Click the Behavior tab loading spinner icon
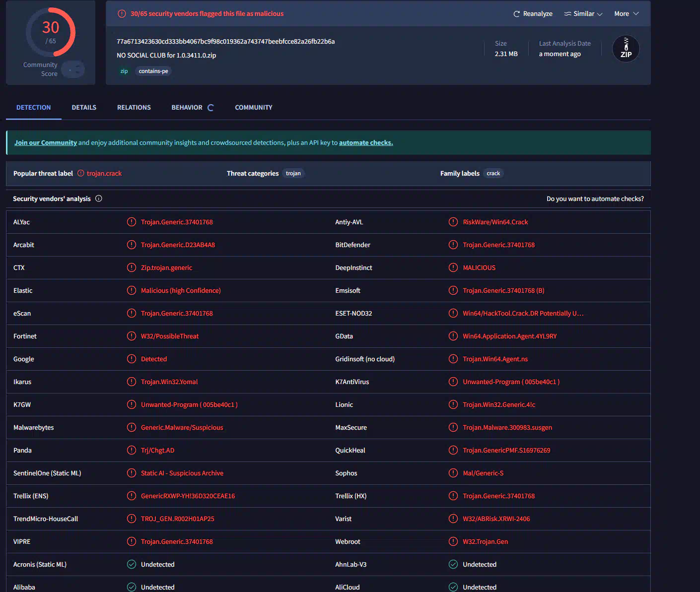Viewport: 700px width, 592px height. [210, 108]
